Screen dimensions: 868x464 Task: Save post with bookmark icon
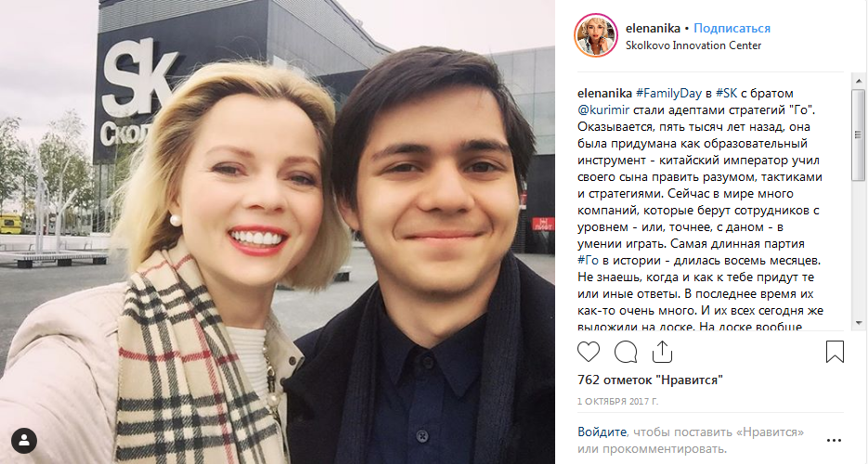pos(835,352)
